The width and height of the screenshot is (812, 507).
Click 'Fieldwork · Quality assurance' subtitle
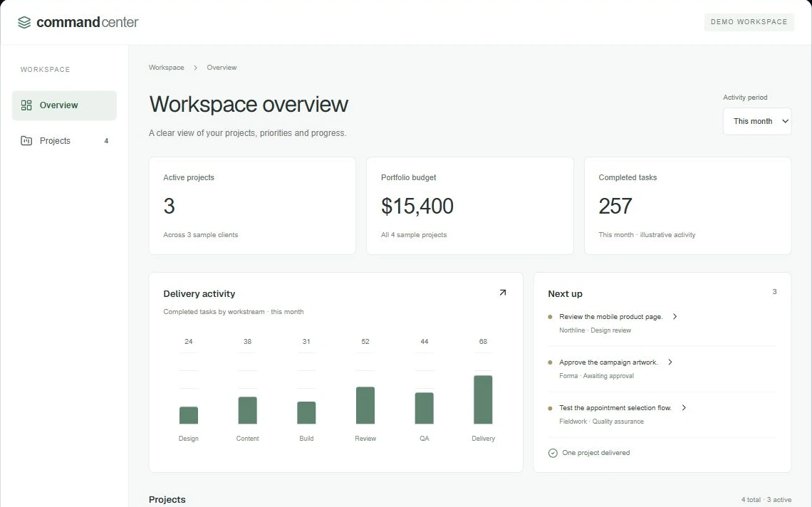pyautogui.click(x=601, y=422)
